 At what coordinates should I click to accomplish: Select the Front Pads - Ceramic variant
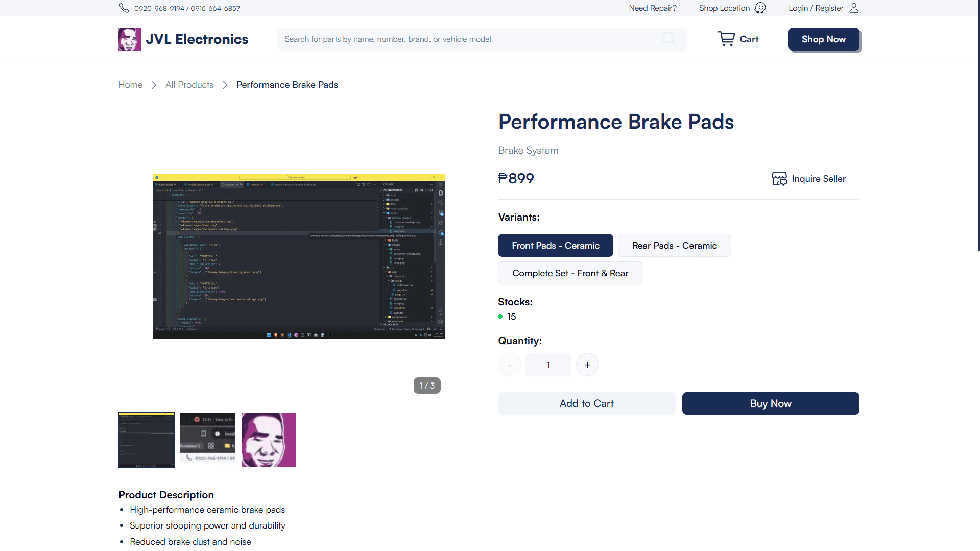click(x=555, y=245)
